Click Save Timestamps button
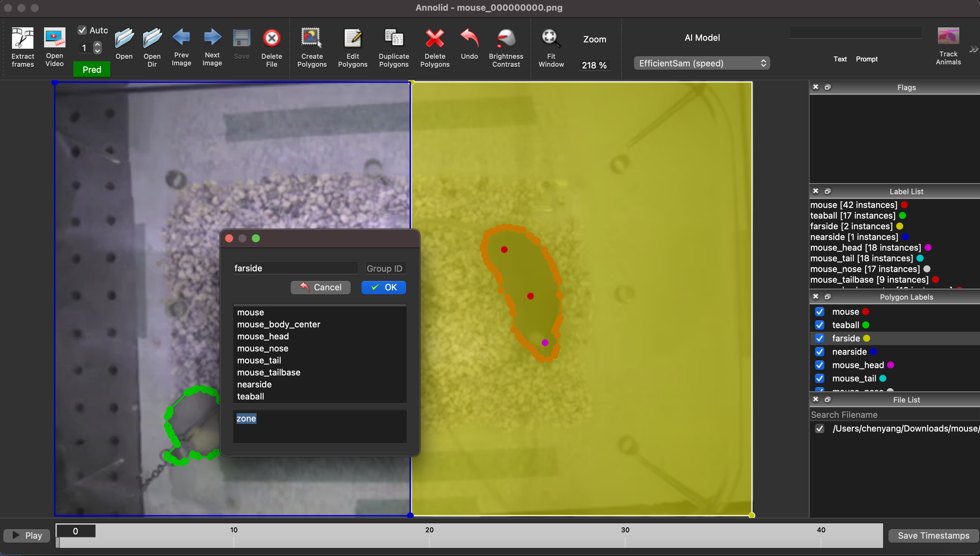Screen dimensions: 980x556 [933, 535]
